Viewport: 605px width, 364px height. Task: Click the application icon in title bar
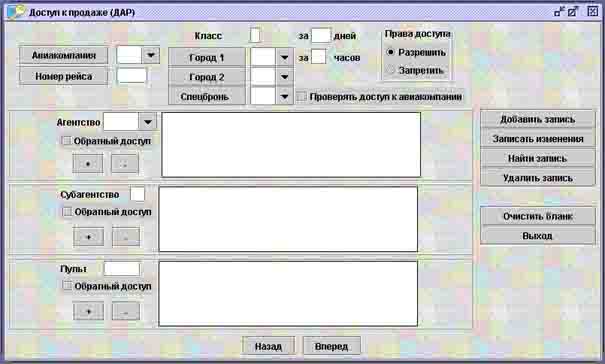coord(16,12)
